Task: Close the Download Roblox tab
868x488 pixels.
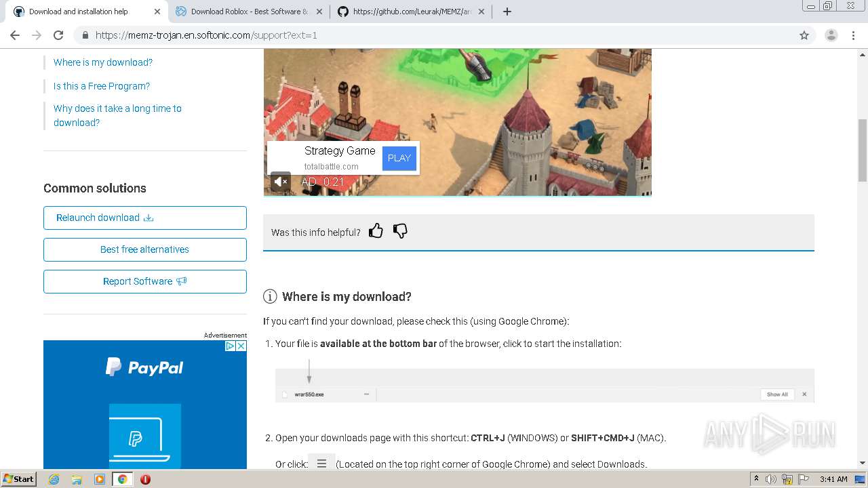Action: (319, 12)
